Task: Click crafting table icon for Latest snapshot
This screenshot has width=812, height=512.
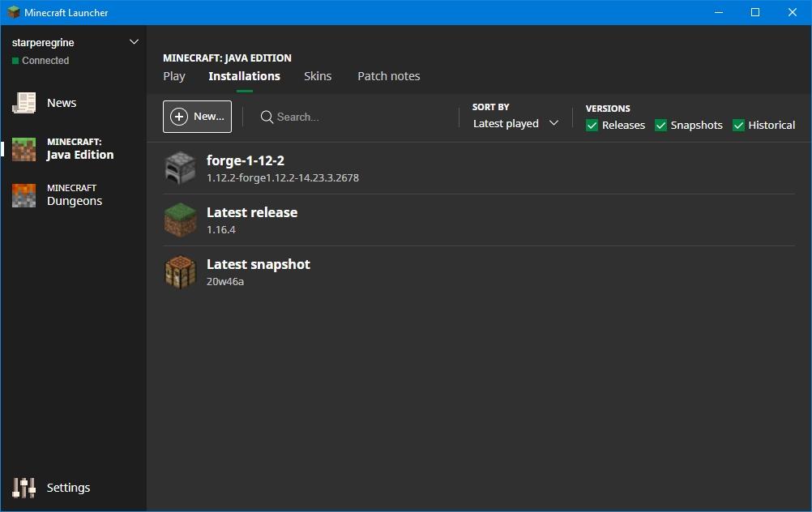Action: click(180, 271)
